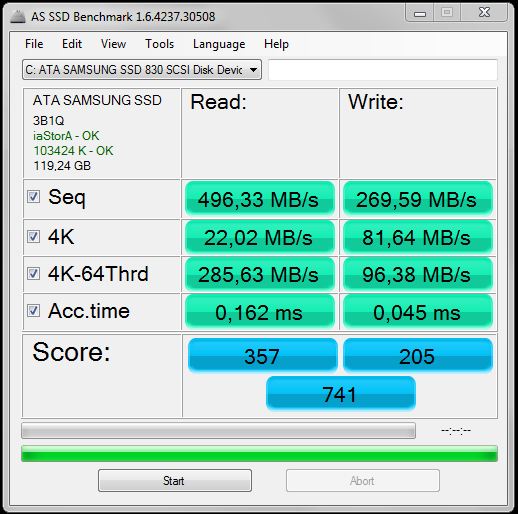Viewport: 518px width, 514px height.
Task: Open the drive selection dropdown arrow
Action: (x=253, y=70)
